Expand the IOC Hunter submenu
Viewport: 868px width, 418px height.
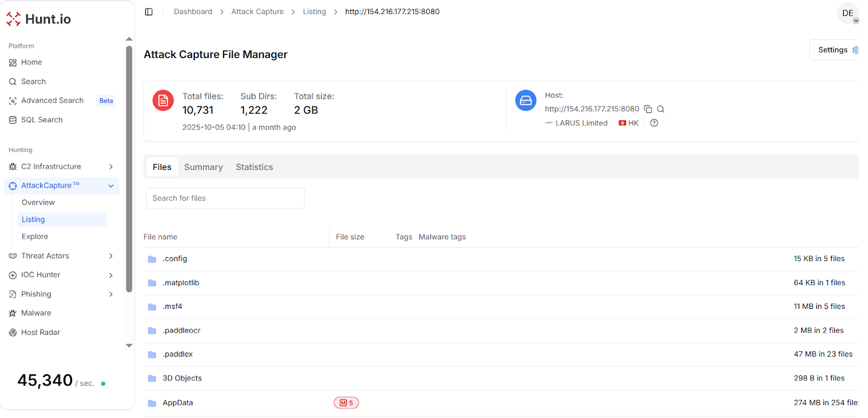pyautogui.click(x=111, y=275)
